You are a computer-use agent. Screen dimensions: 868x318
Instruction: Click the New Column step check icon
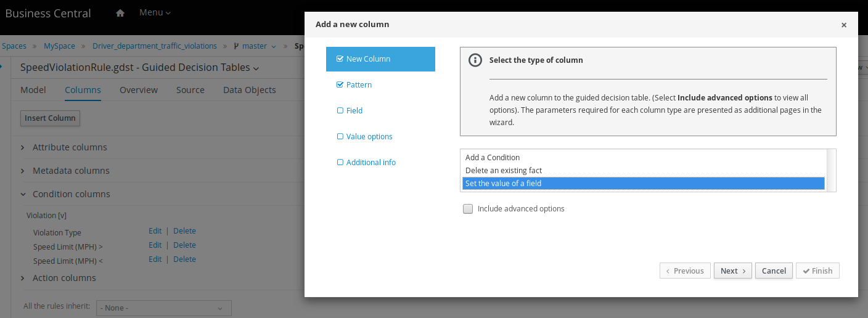(340, 59)
